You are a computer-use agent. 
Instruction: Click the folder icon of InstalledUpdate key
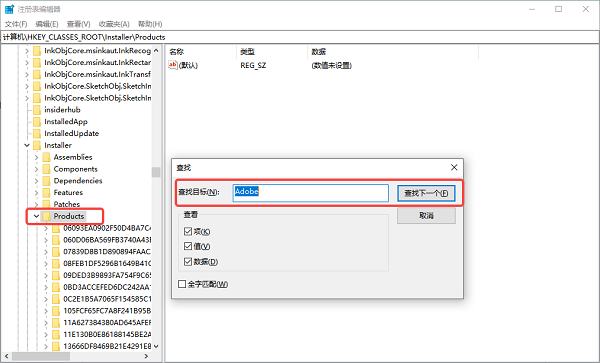pos(37,134)
